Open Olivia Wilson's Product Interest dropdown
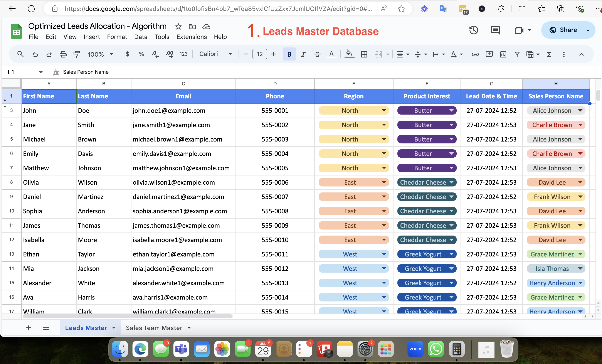Screen dimensions: 602x364 click(451, 182)
